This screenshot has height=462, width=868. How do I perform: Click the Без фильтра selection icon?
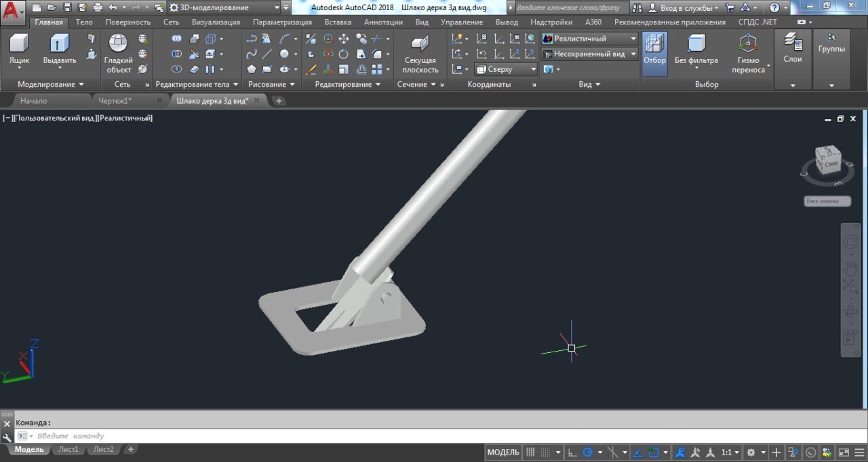[x=697, y=44]
